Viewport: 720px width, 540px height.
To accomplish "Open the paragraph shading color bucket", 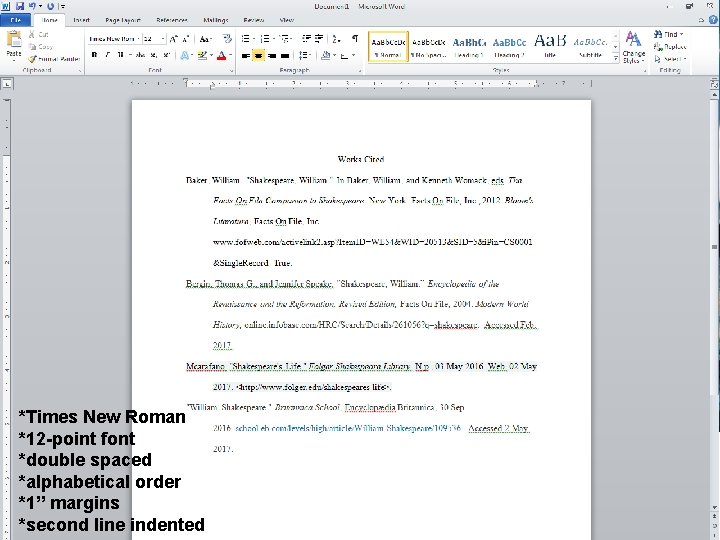I will (x=326, y=56).
